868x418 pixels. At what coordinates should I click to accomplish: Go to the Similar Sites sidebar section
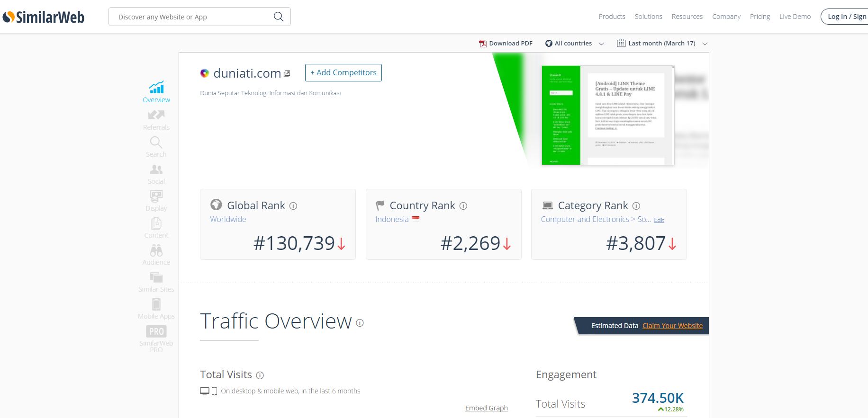click(156, 282)
